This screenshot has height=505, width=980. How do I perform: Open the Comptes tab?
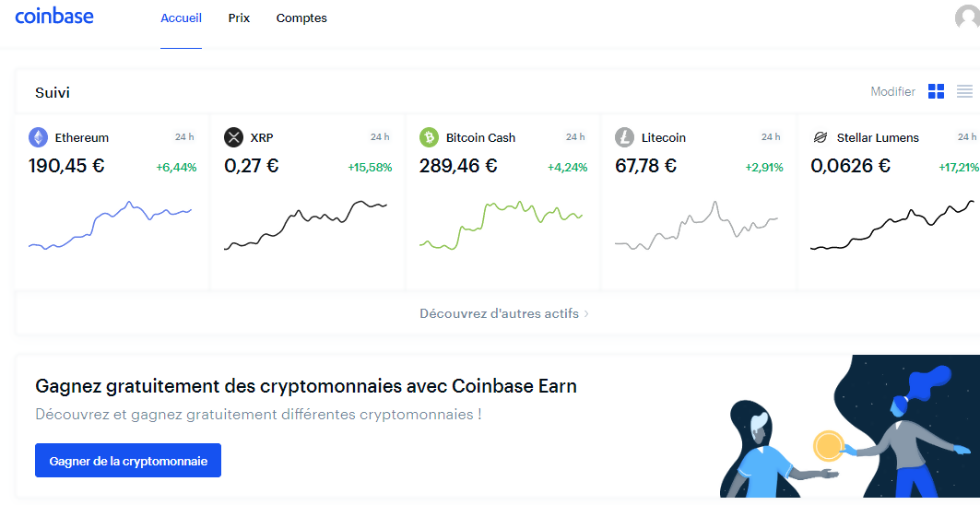pyautogui.click(x=301, y=18)
